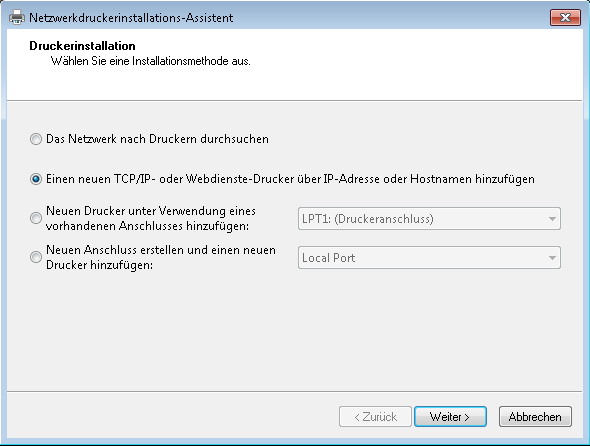This screenshot has width=590, height=446.
Task: Click the 'vorhandenen Anschlusses hinzufügen' label text
Action: [x=147, y=226]
